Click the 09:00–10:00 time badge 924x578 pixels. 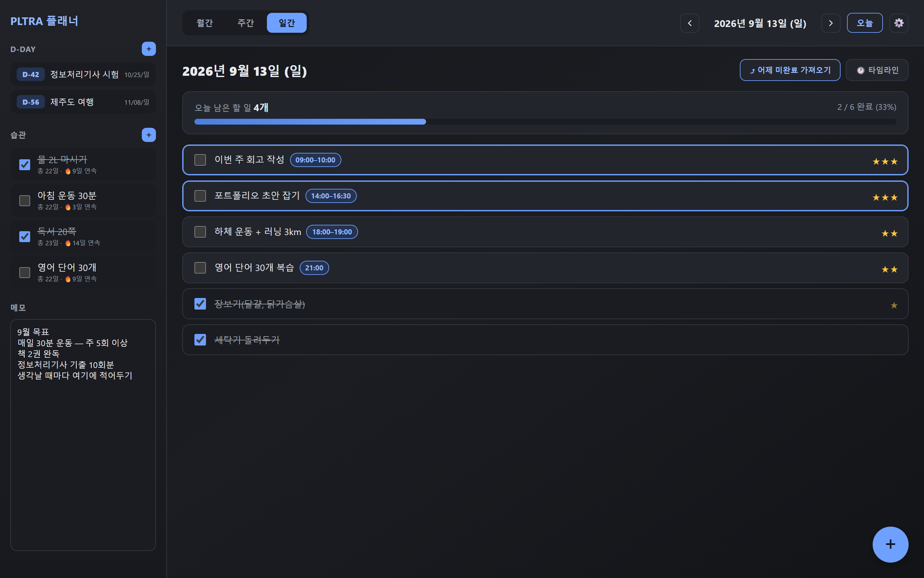point(315,160)
